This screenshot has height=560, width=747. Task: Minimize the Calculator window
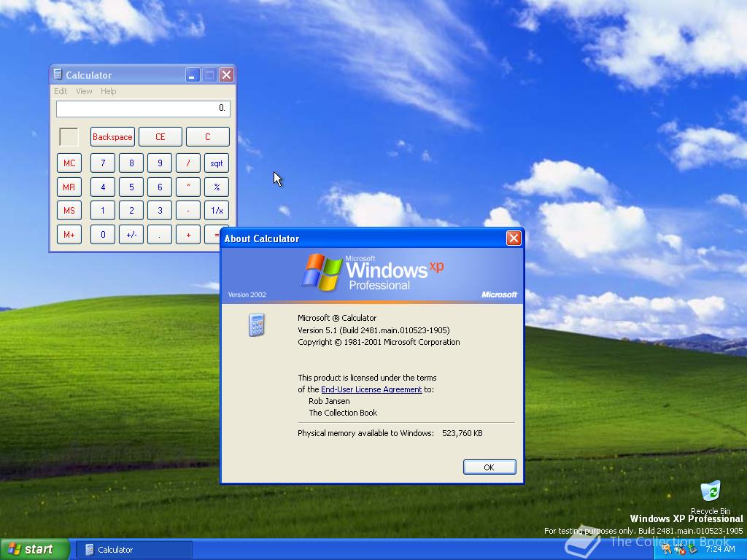[193, 75]
